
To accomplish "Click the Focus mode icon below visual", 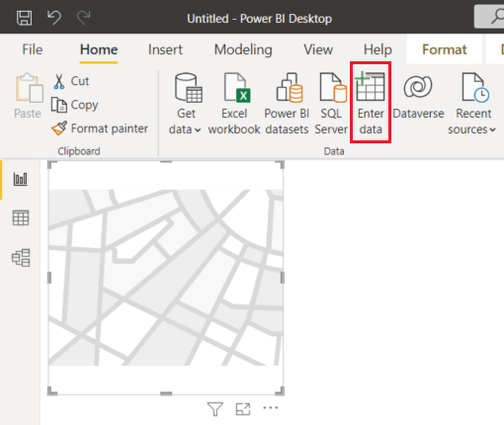I will tap(243, 409).
